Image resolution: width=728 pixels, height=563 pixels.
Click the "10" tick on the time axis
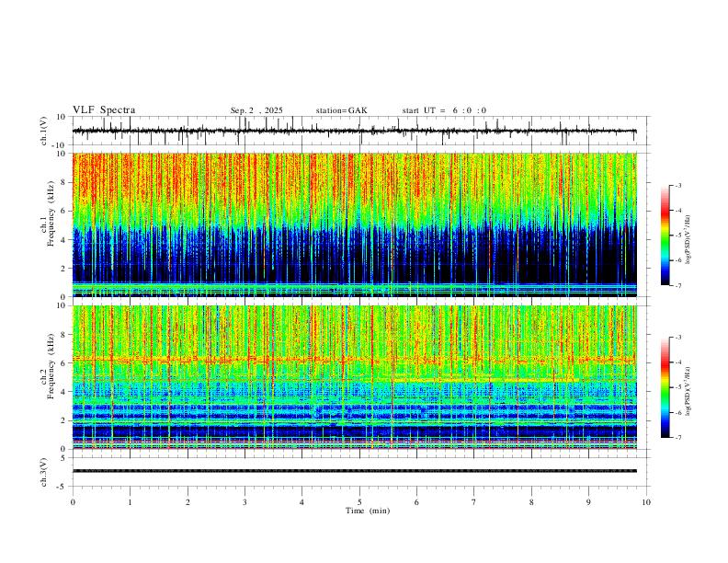tap(646, 502)
